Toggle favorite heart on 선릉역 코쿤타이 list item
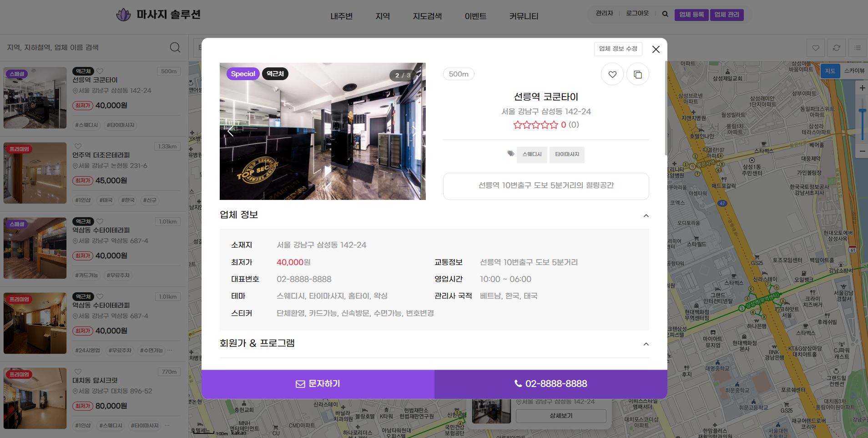868x438 pixels. click(x=100, y=71)
